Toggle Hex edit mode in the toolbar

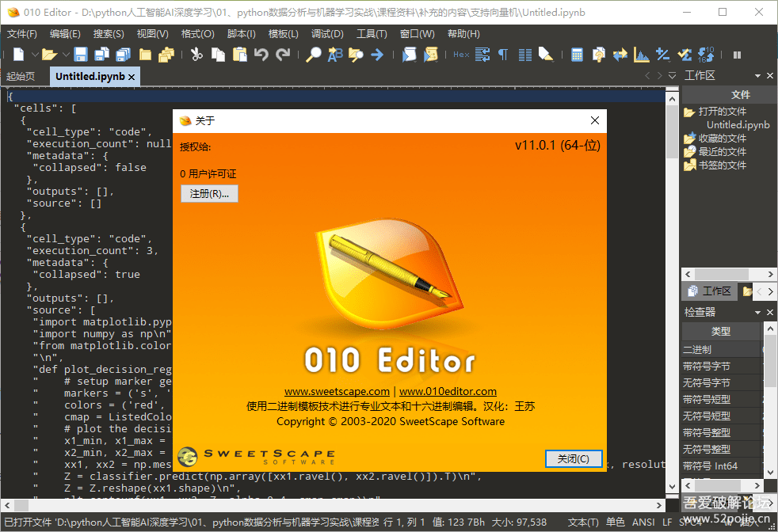pos(461,55)
